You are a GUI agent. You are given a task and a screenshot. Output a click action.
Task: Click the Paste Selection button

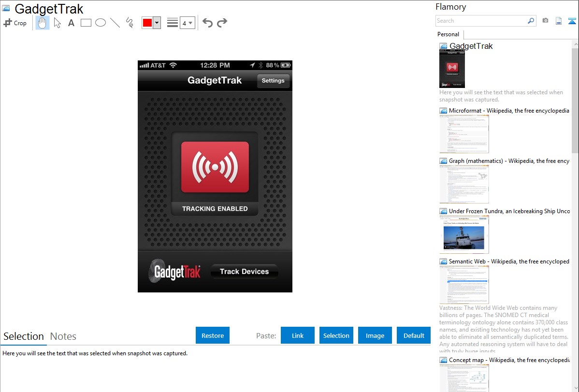click(x=336, y=335)
